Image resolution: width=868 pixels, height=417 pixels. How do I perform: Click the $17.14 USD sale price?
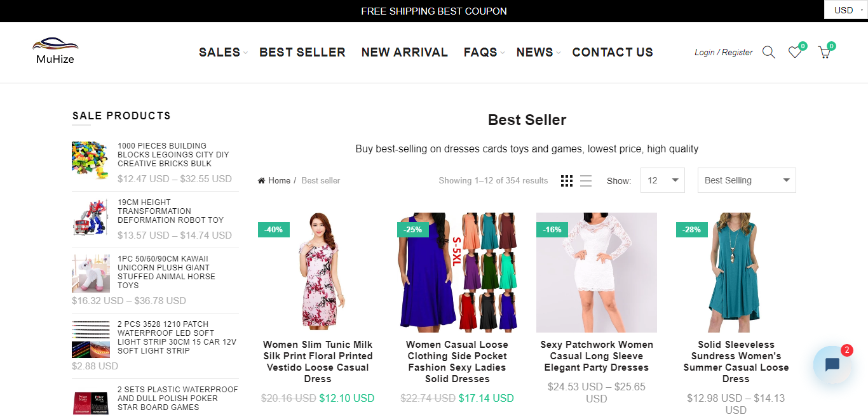486,398
